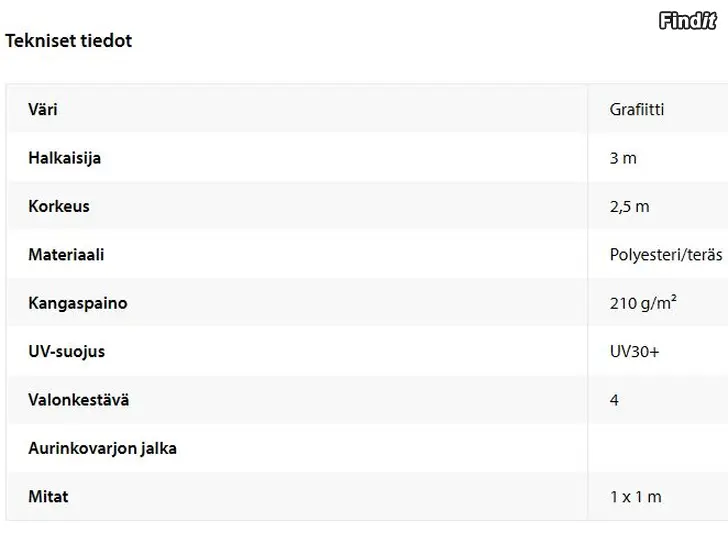Select the 3 m diameter value
Screen dimensions: 728x546
(x=623, y=158)
